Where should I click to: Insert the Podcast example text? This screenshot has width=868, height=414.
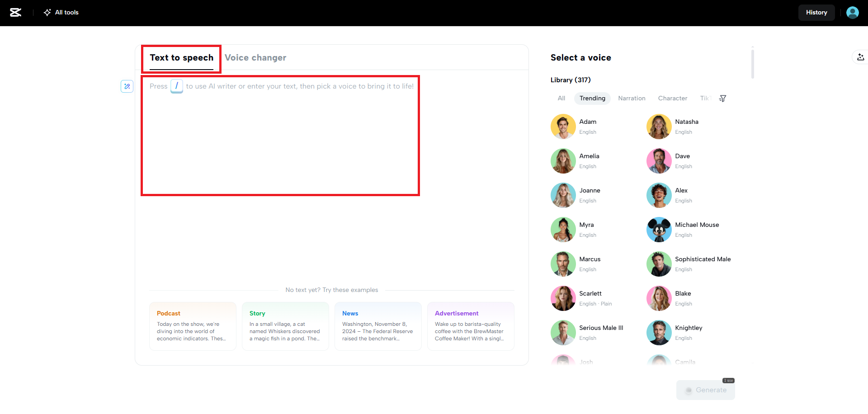pyautogui.click(x=193, y=325)
